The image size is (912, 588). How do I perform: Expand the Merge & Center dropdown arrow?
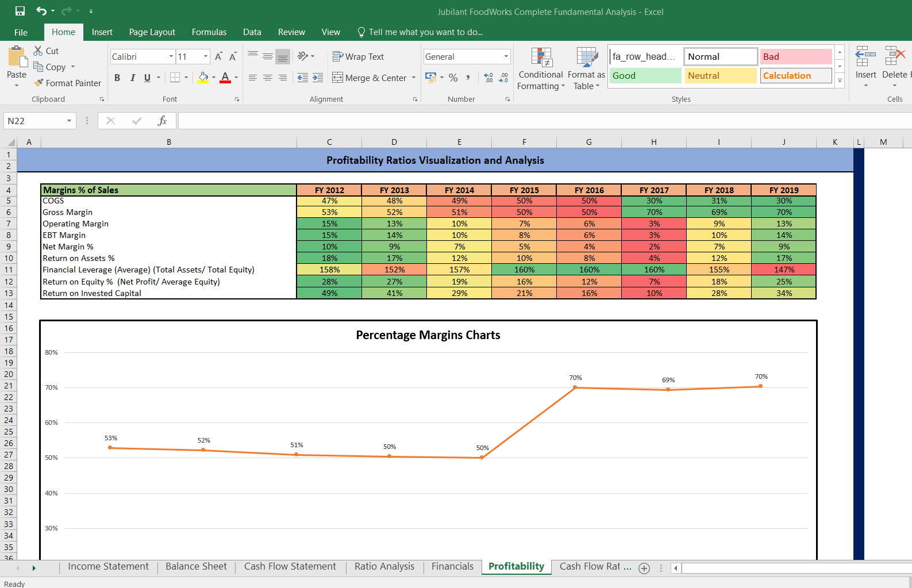tap(414, 78)
